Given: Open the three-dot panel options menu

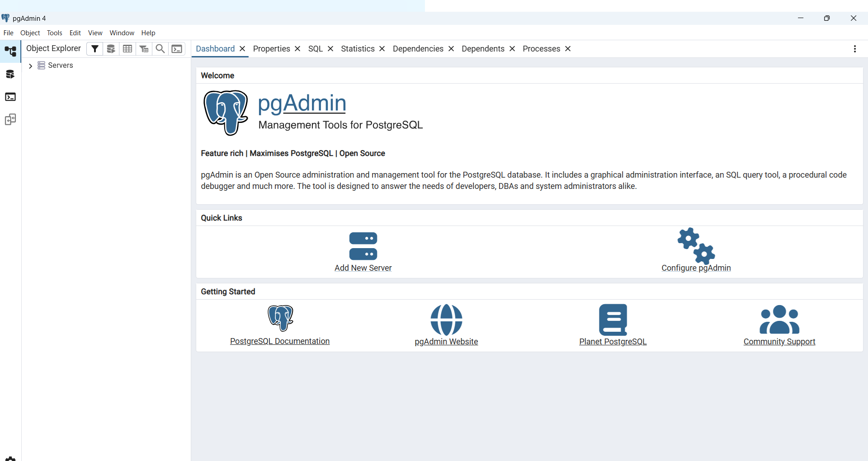Looking at the screenshot, I should pyautogui.click(x=854, y=49).
